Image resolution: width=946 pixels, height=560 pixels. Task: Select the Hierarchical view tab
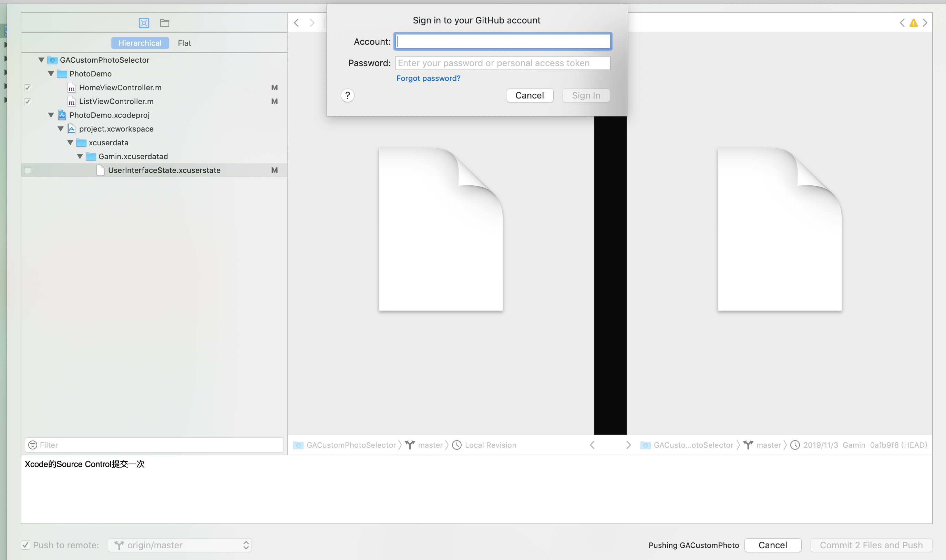(140, 43)
